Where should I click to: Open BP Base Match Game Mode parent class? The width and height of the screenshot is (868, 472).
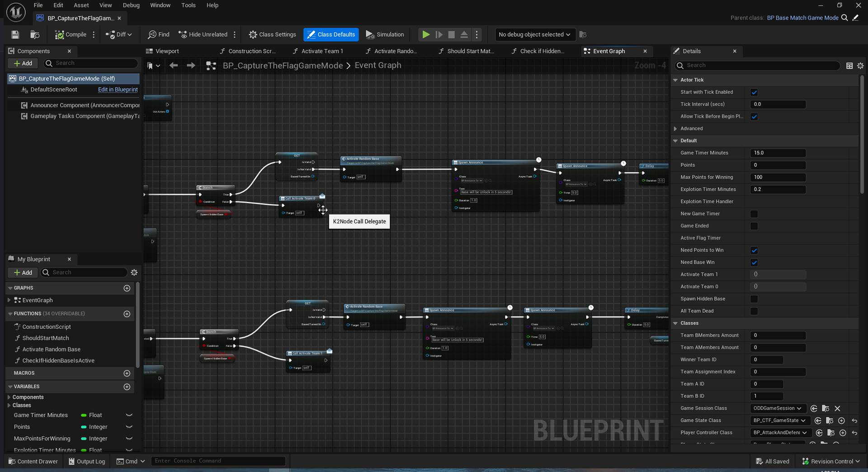click(802, 18)
